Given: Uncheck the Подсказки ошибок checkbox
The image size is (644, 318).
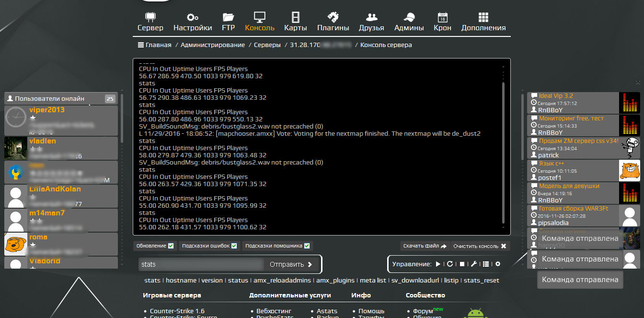Looking at the screenshot, I should click(234, 246).
